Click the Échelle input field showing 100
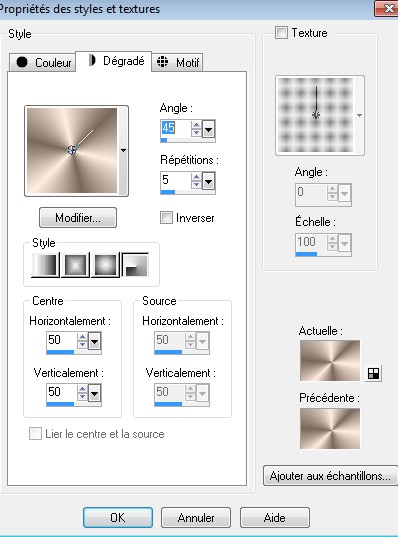The width and height of the screenshot is (398, 537). pos(311,242)
